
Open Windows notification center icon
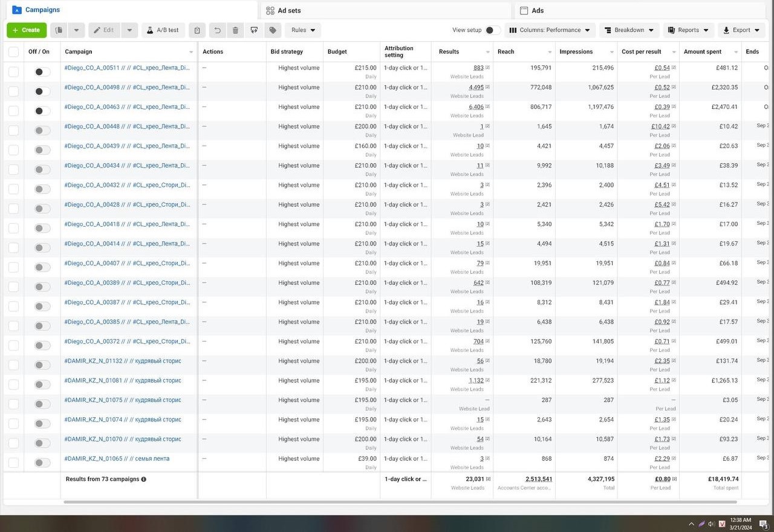pyautogui.click(x=764, y=524)
